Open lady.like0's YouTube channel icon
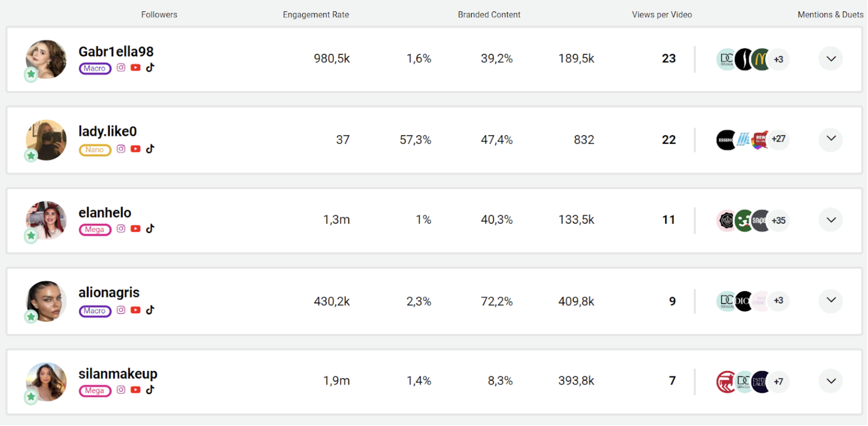868x426 pixels. [135, 149]
